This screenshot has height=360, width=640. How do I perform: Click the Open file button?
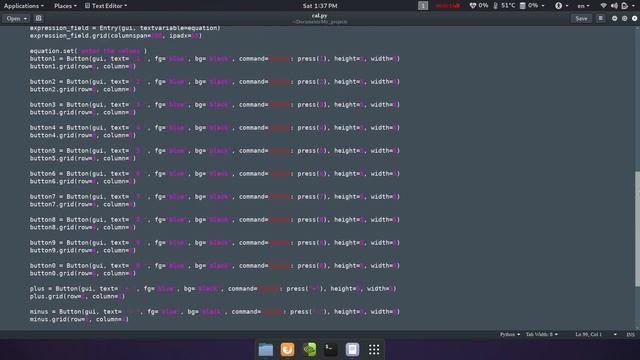click(13, 18)
